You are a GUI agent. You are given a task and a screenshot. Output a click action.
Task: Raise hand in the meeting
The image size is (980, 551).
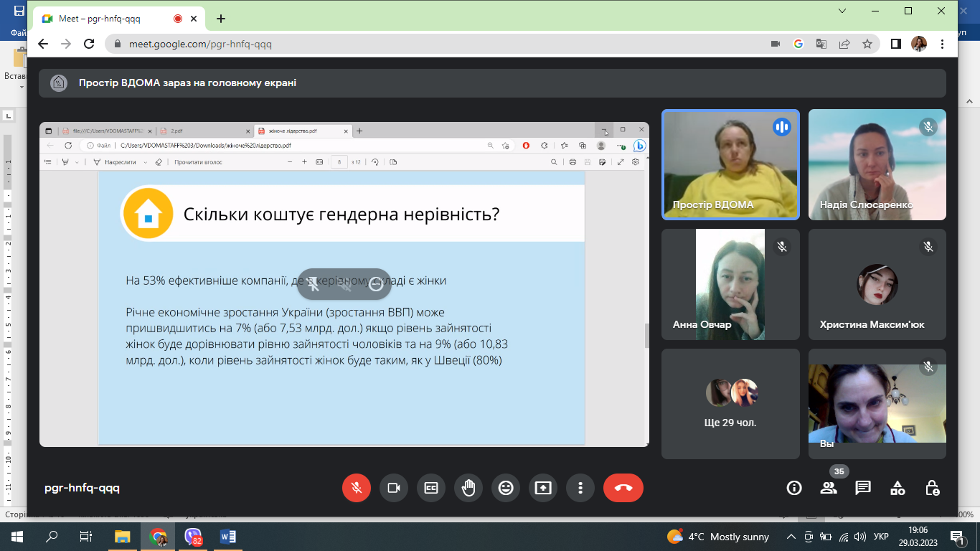468,488
